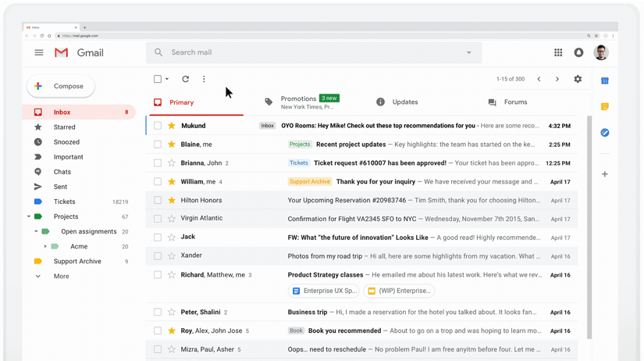The image size is (644, 361).
Task: Collapse the Projects label in the sidebar
Action: click(x=29, y=216)
